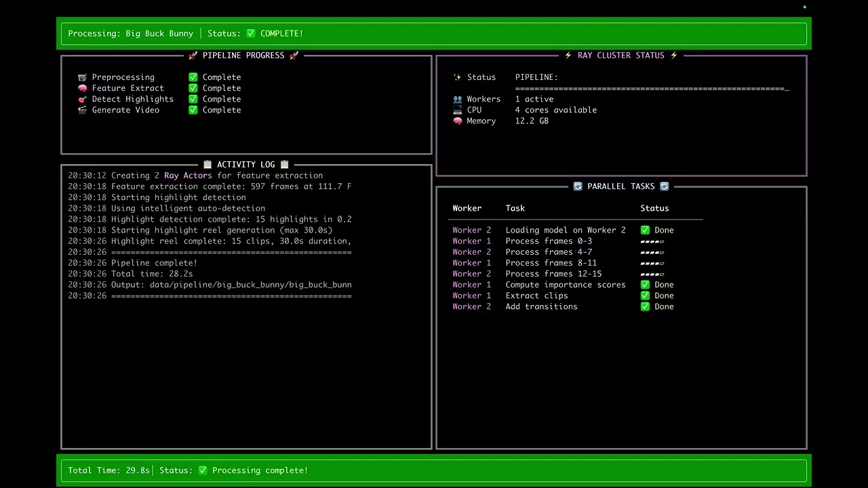Select the 'Loading model on Worker 2' task
Image resolution: width=868 pixels, height=488 pixels.
pyautogui.click(x=566, y=230)
